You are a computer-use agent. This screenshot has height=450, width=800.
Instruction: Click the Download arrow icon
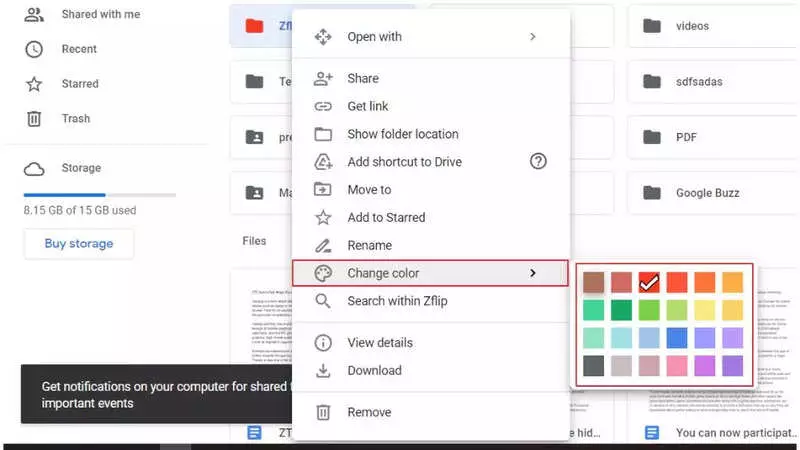(323, 370)
